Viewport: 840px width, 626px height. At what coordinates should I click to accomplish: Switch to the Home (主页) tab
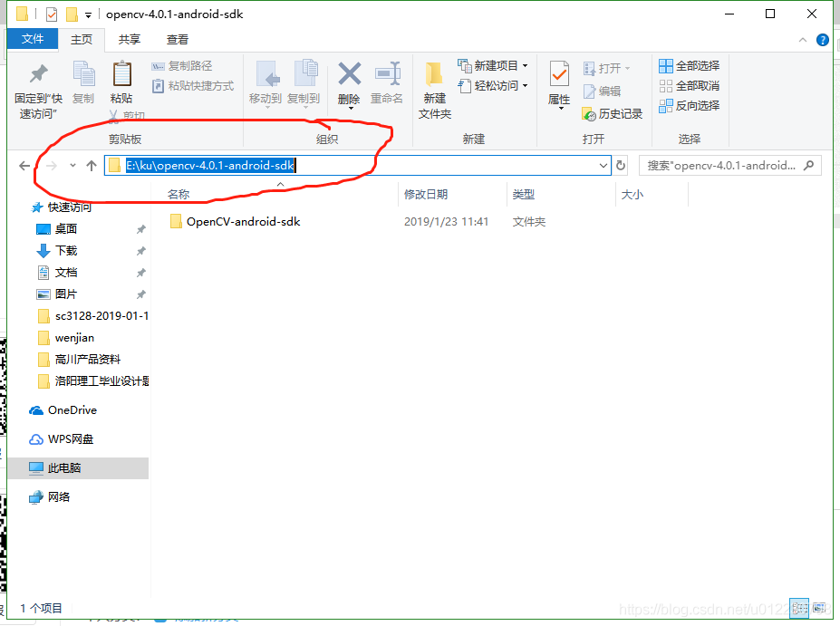click(x=82, y=40)
